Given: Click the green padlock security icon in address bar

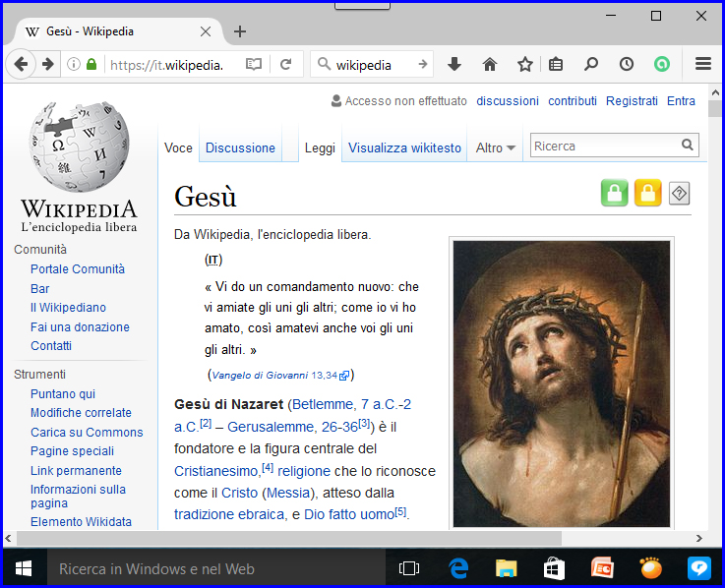Looking at the screenshot, I should 91,64.
